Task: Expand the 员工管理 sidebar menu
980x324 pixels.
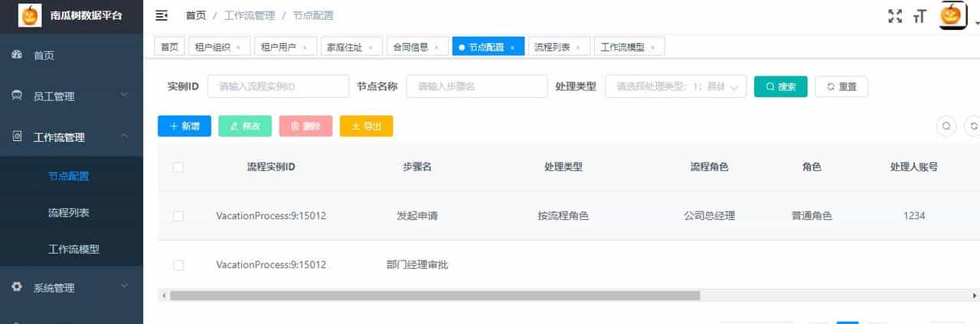Action: (124, 95)
